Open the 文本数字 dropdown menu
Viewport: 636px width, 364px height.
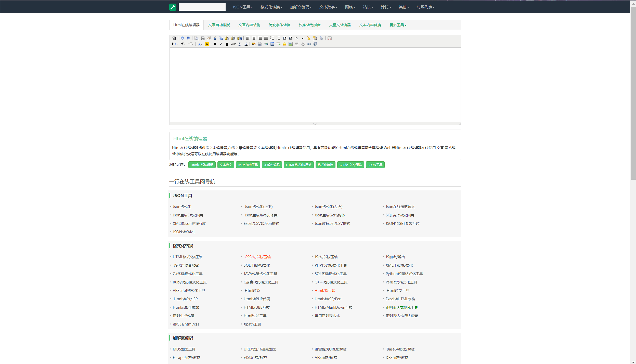(x=328, y=7)
